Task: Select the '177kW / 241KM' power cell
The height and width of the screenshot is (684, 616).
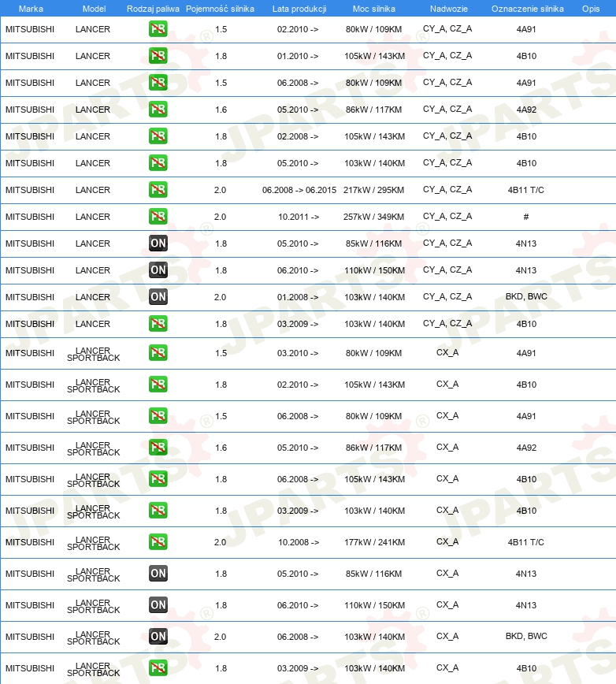Action: pos(374,542)
